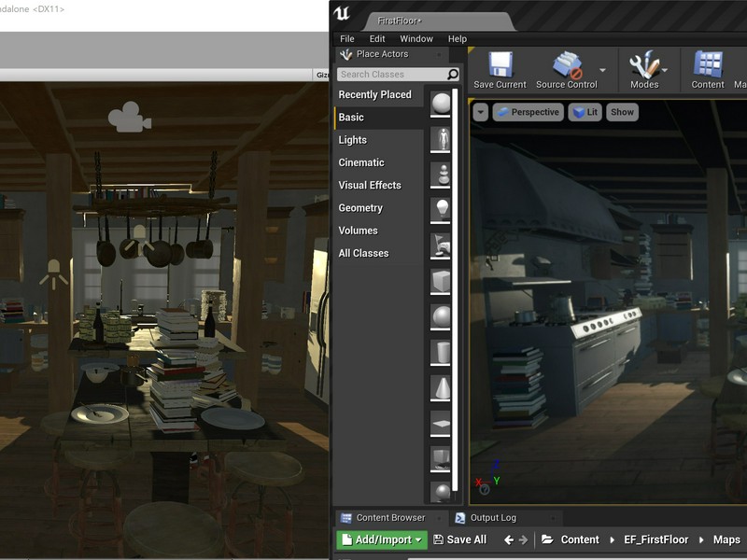The width and height of the screenshot is (747, 560).
Task: Open the Perspective view type dropdown
Action: pyautogui.click(x=528, y=112)
